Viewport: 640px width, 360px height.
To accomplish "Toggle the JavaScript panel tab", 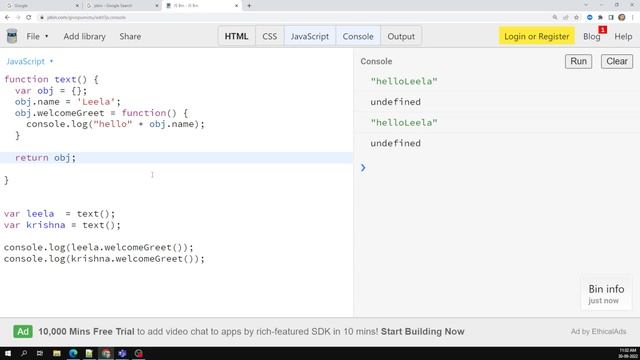I will click(310, 36).
